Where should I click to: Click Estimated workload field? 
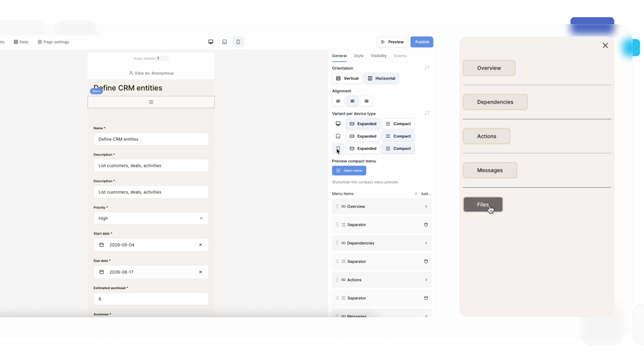[151, 299]
